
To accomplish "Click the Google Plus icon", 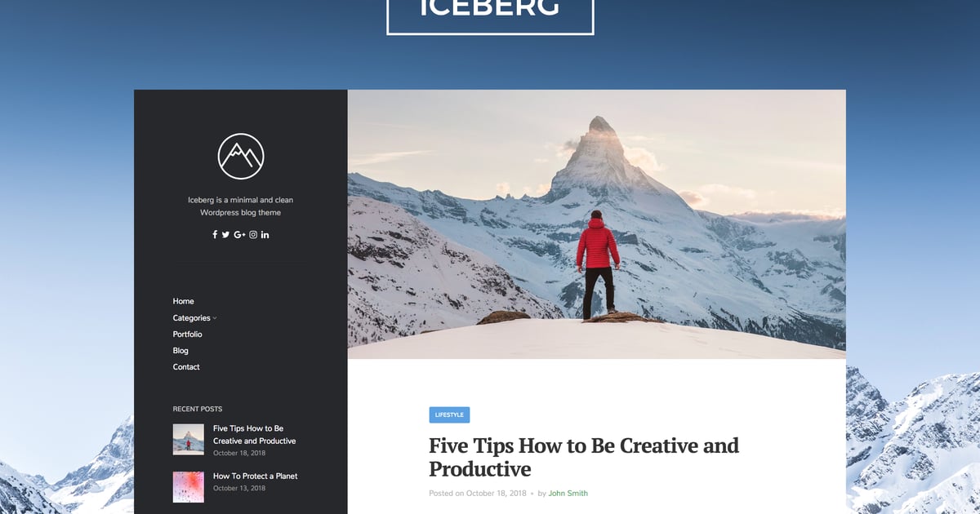I will [239, 235].
